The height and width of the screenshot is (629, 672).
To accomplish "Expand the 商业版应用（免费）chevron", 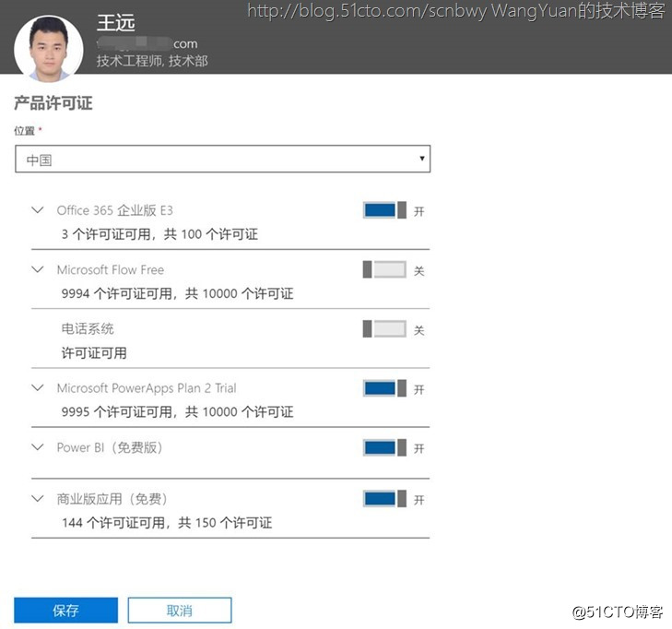I will tap(38, 498).
